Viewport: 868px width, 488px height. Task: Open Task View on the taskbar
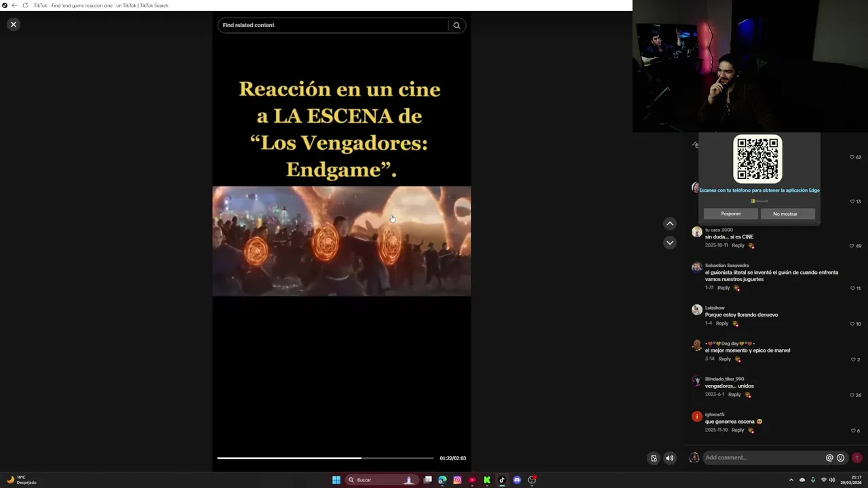[x=427, y=480]
